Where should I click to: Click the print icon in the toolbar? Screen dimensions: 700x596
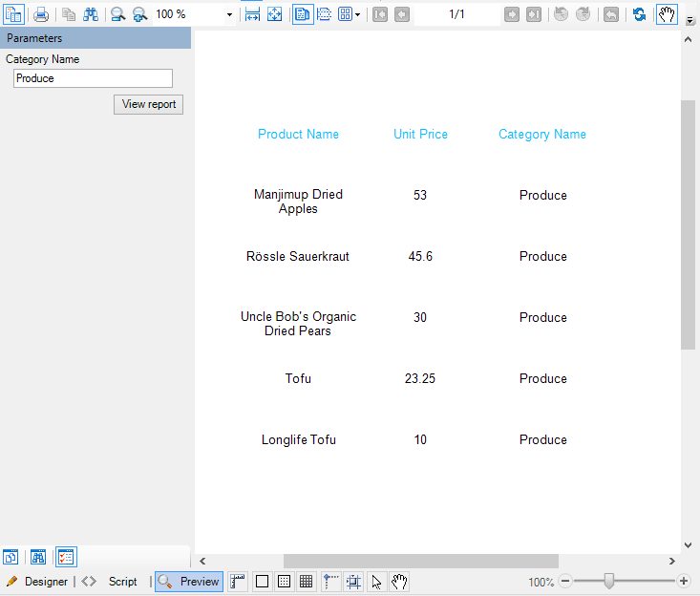coord(41,14)
